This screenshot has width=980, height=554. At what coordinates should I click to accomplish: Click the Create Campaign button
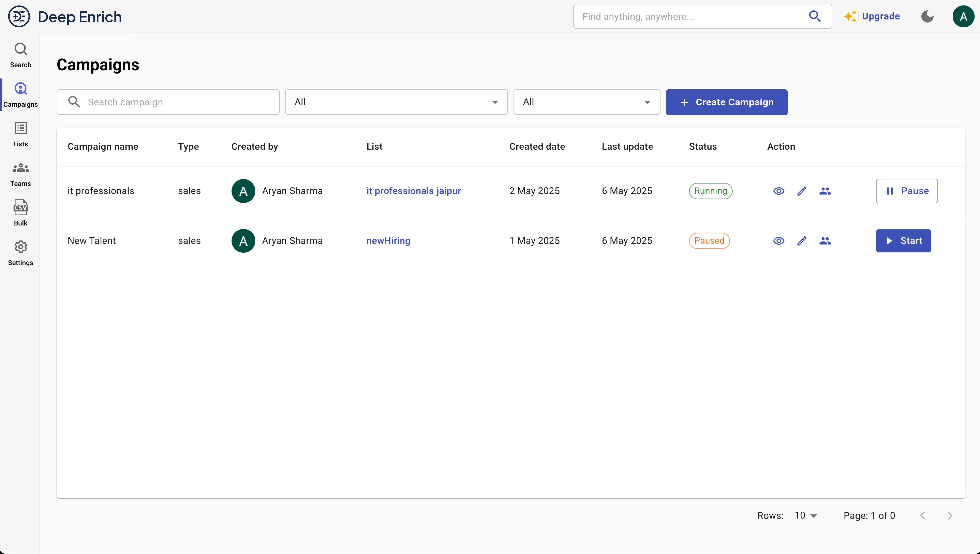(x=726, y=102)
